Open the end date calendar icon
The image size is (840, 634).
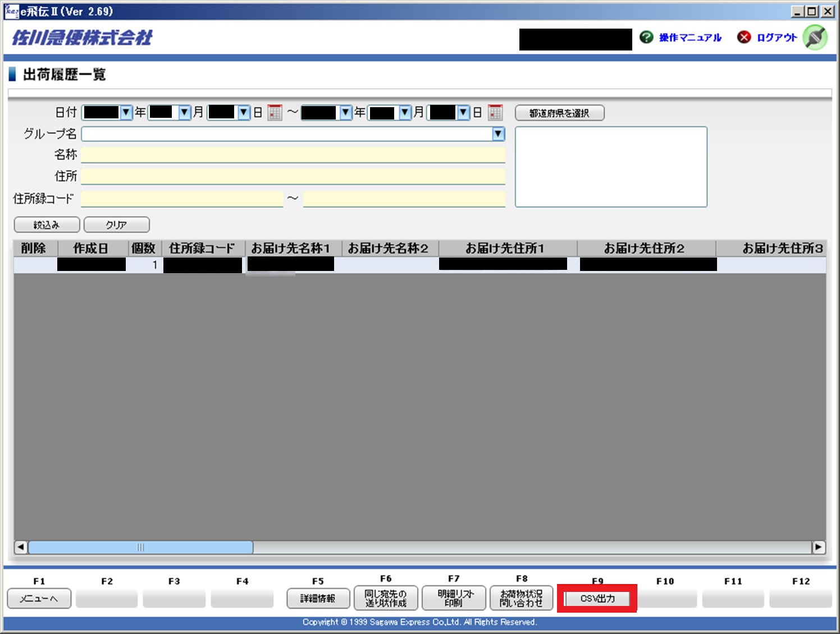coord(495,113)
